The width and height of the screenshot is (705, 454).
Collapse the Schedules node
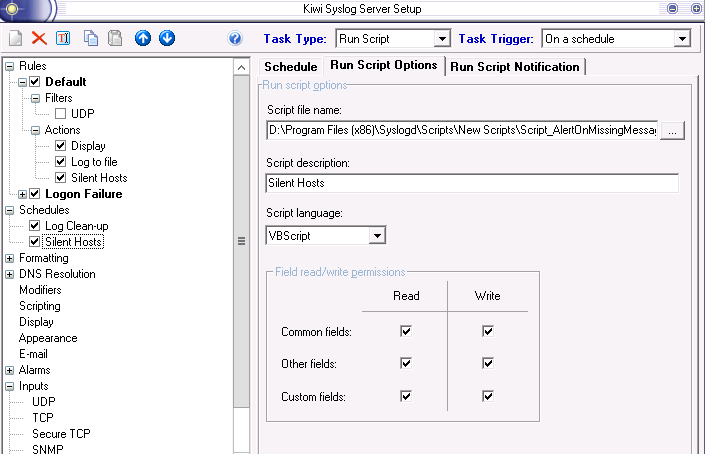9,210
